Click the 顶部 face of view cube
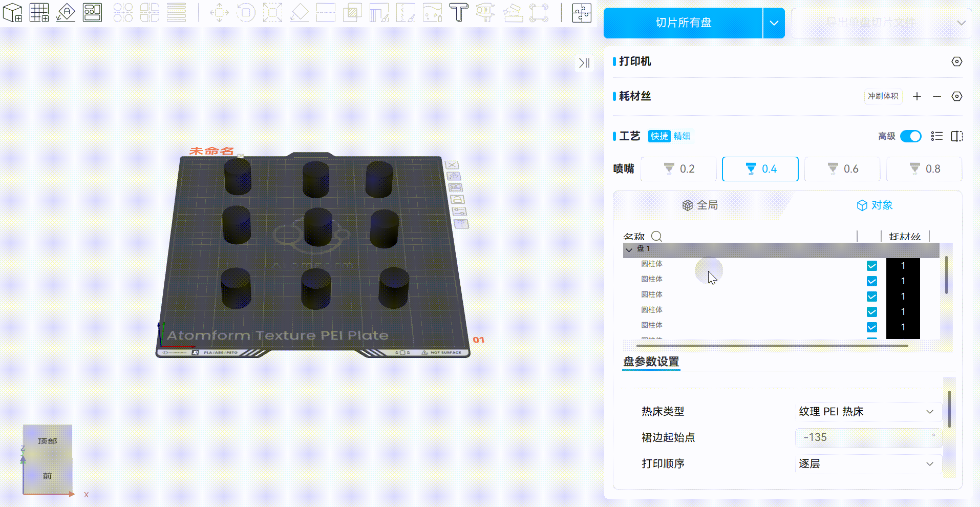 [x=48, y=441]
